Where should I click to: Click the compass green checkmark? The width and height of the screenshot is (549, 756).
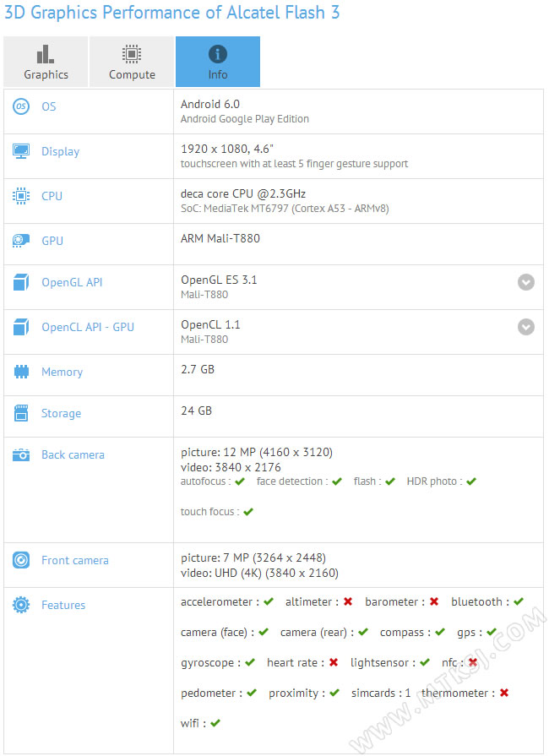(x=440, y=632)
